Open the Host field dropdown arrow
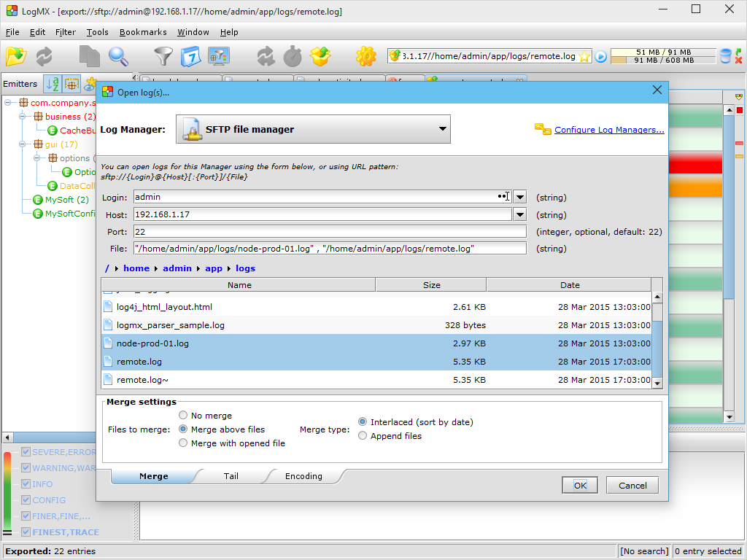 point(519,215)
